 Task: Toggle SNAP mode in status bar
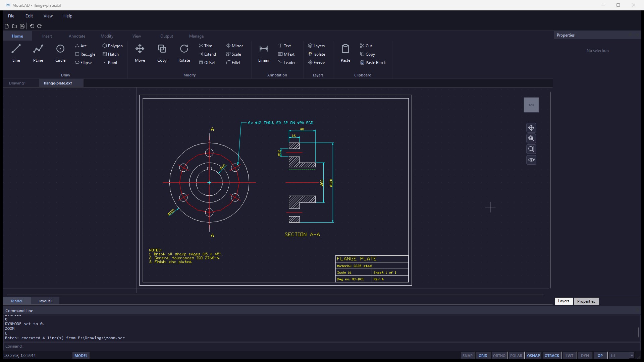click(467, 356)
